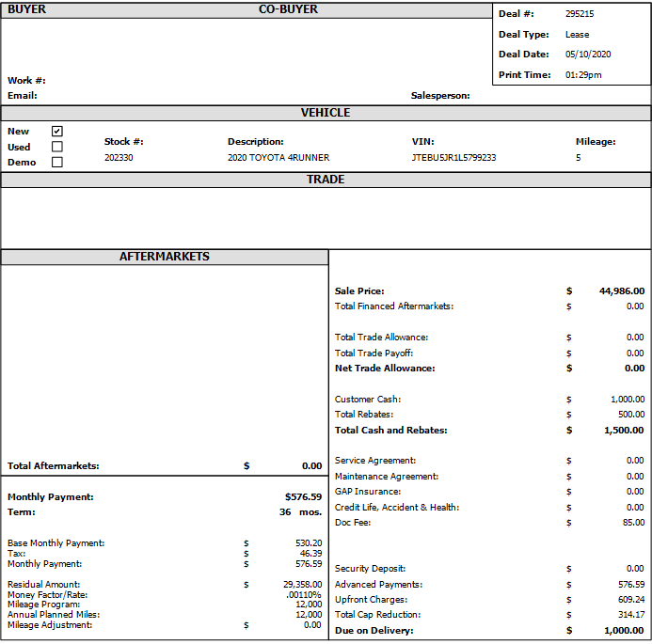This screenshot has width=652, height=644.
Task: Click the Total Cash and Rebates amount
Action: [x=624, y=431]
